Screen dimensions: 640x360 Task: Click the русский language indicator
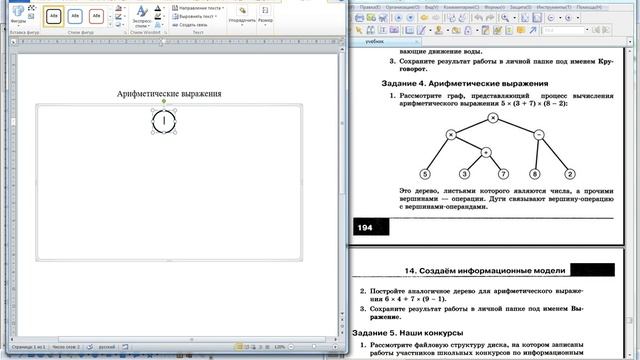pos(107,347)
